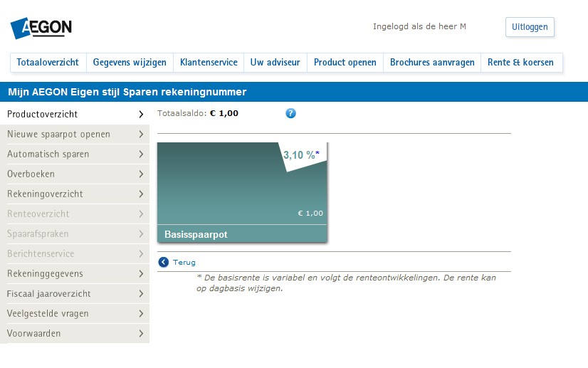Open the Klantenservice tab
588x368 pixels.
(209, 62)
